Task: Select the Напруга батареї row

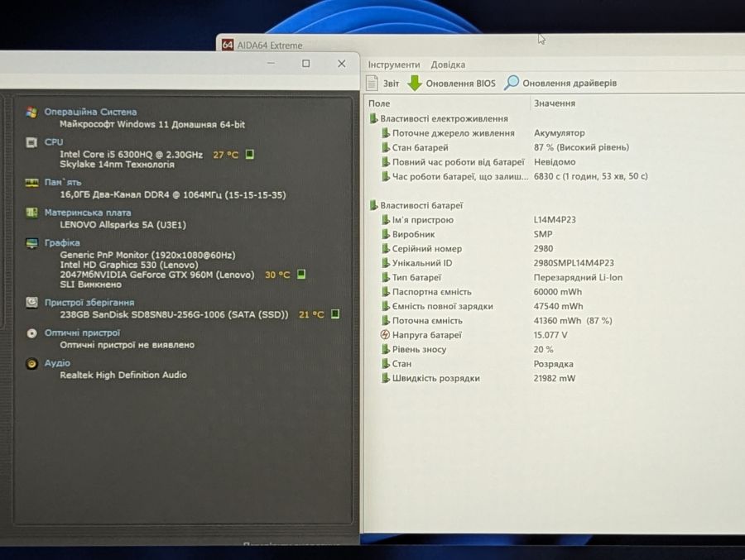Action: click(x=474, y=335)
